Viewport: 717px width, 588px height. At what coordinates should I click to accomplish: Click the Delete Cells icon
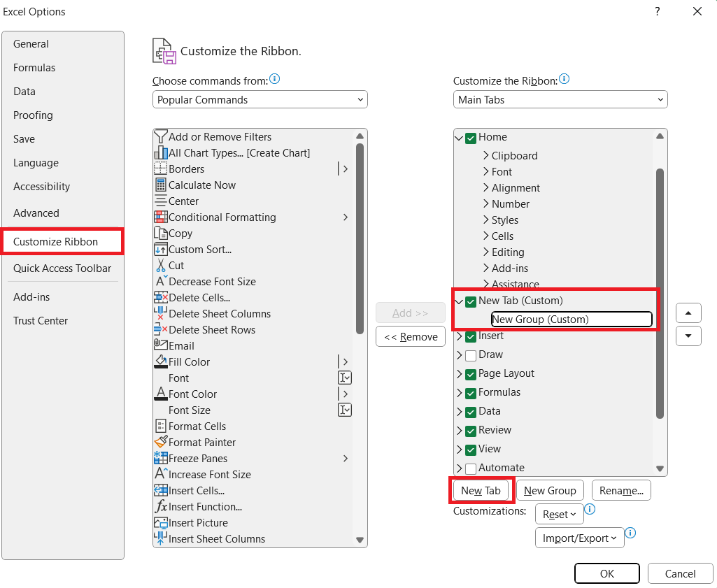tap(160, 297)
